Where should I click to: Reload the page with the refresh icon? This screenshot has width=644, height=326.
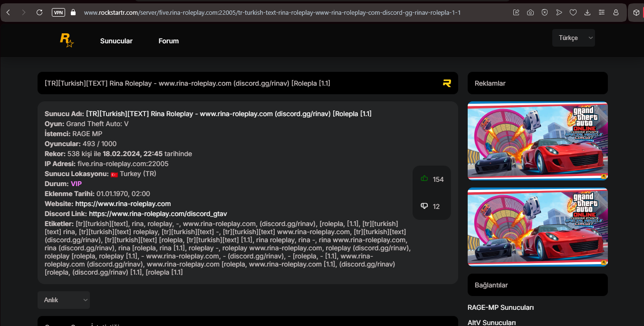tap(39, 12)
